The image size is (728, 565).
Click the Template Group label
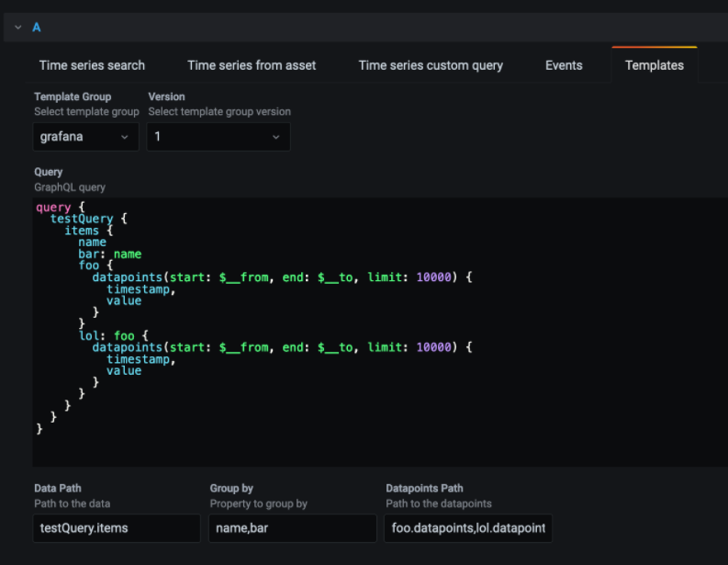(73, 96)
